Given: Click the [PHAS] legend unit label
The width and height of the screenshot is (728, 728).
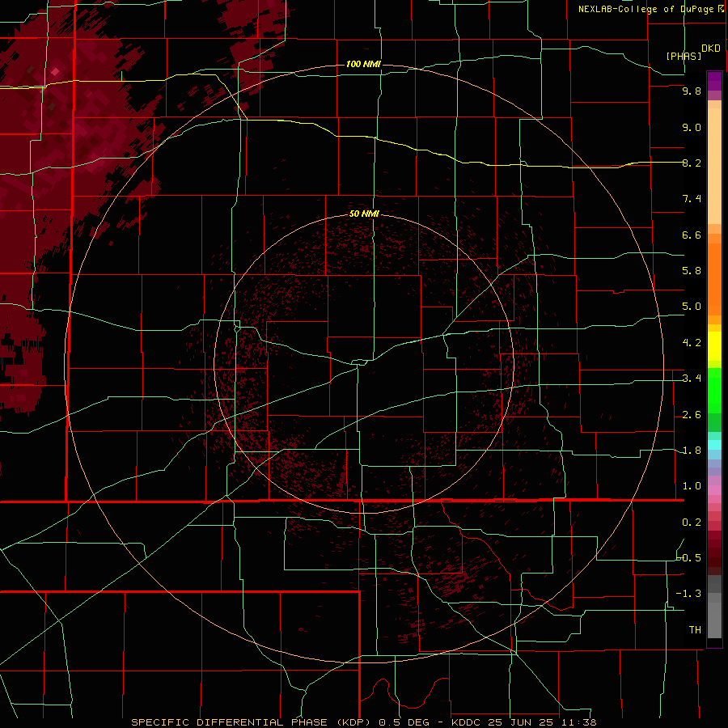Looking at the screenshot, I should [684, 56].
